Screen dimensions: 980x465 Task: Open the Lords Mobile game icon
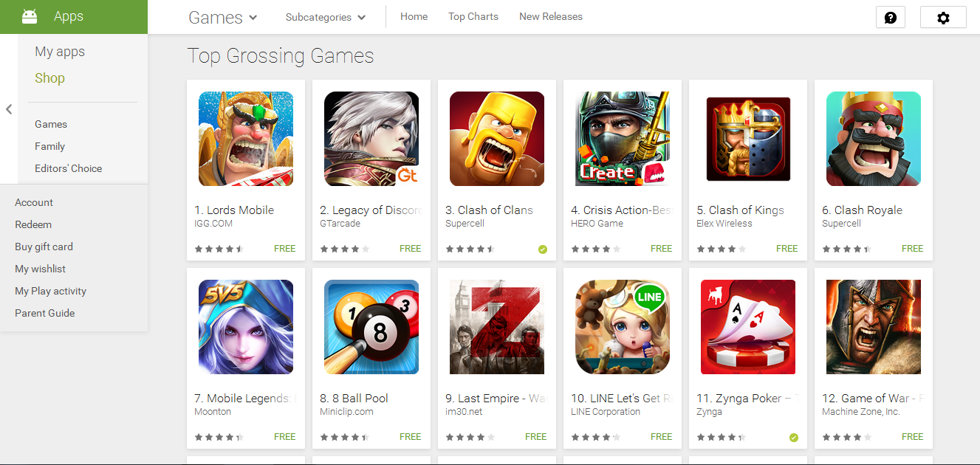(246, 139)
